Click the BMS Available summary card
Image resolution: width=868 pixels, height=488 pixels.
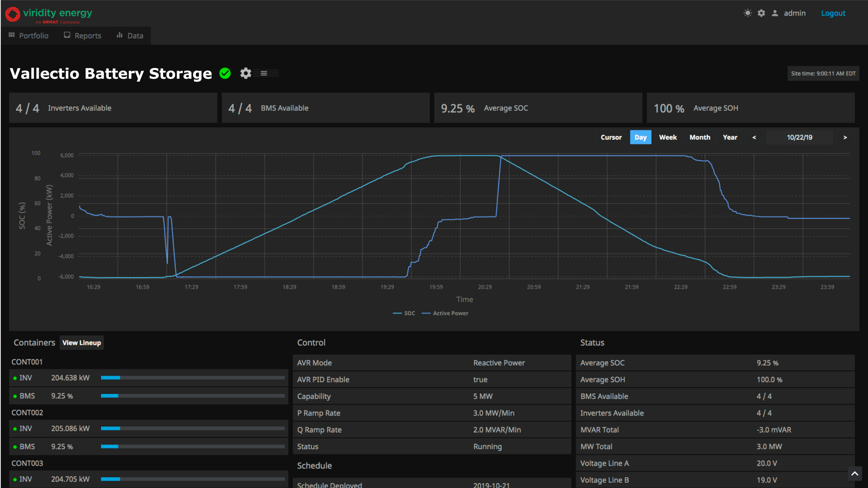[x=325, y=108]
